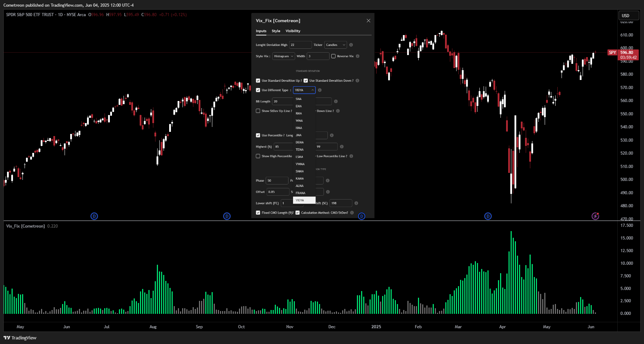Image resolution: width=644 pixels, height=344 pixels.
Task: Click the dividend D marker under June 2024
Action: tap(94, 216)
